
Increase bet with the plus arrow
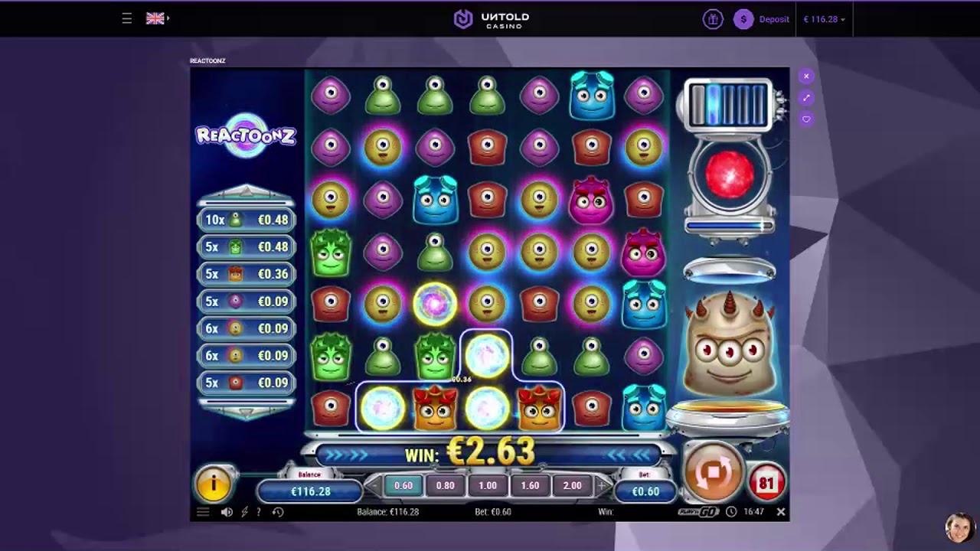pyautogui.click(x=602, y=485)
